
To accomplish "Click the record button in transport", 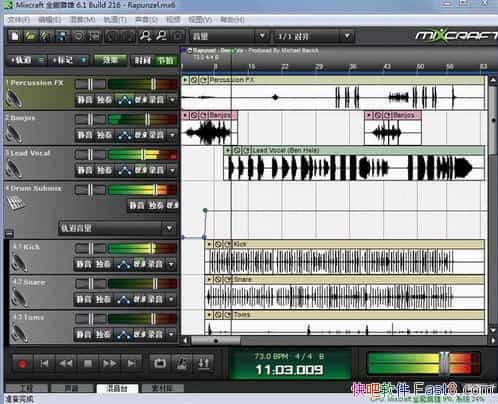I will 22,364.
